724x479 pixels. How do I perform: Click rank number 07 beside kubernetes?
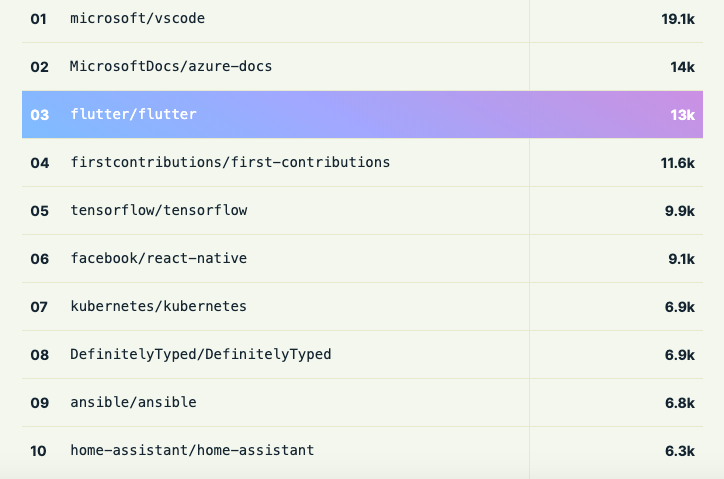(x=39, y=307)
